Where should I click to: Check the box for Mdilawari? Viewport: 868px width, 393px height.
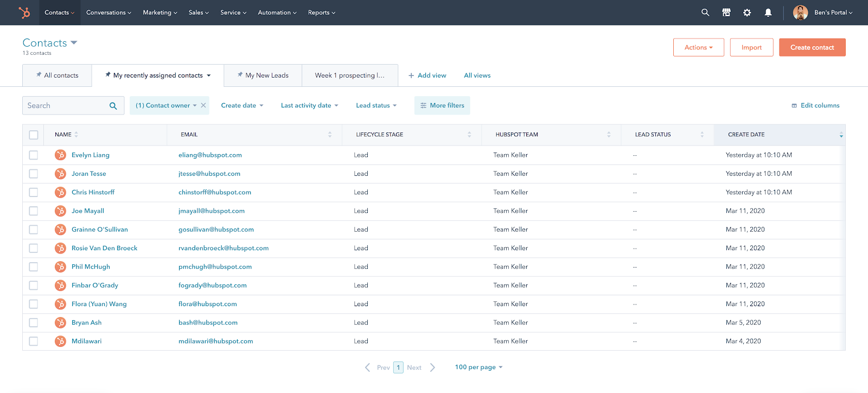tap(34, 341)
